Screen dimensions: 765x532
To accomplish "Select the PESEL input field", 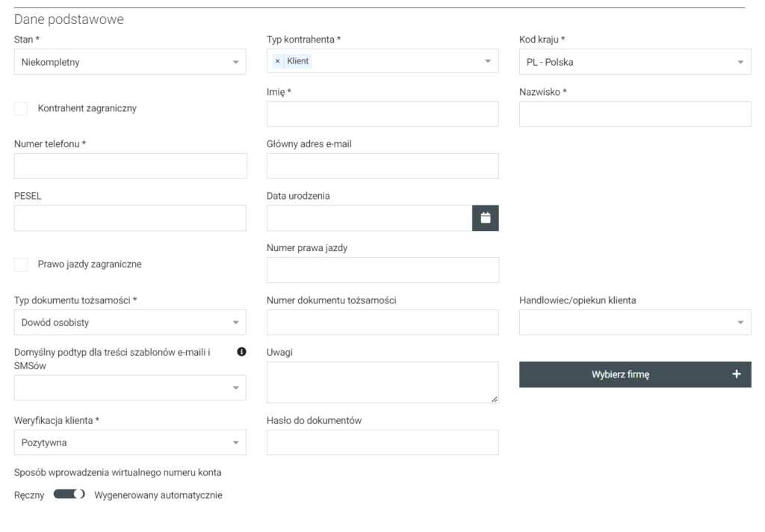I will click(130, 218).
